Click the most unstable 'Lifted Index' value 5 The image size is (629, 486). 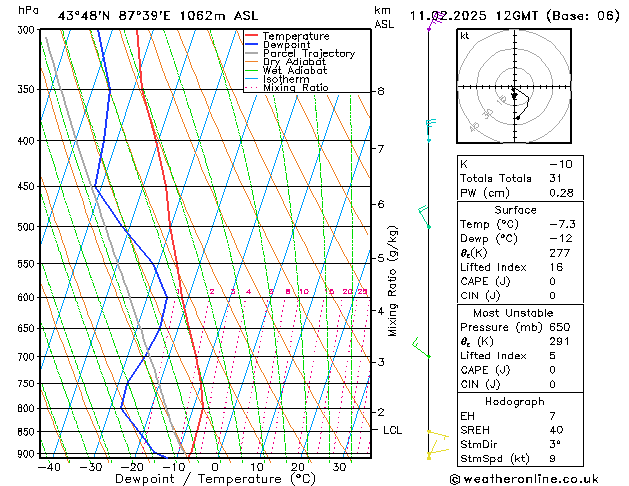[552, 356]
